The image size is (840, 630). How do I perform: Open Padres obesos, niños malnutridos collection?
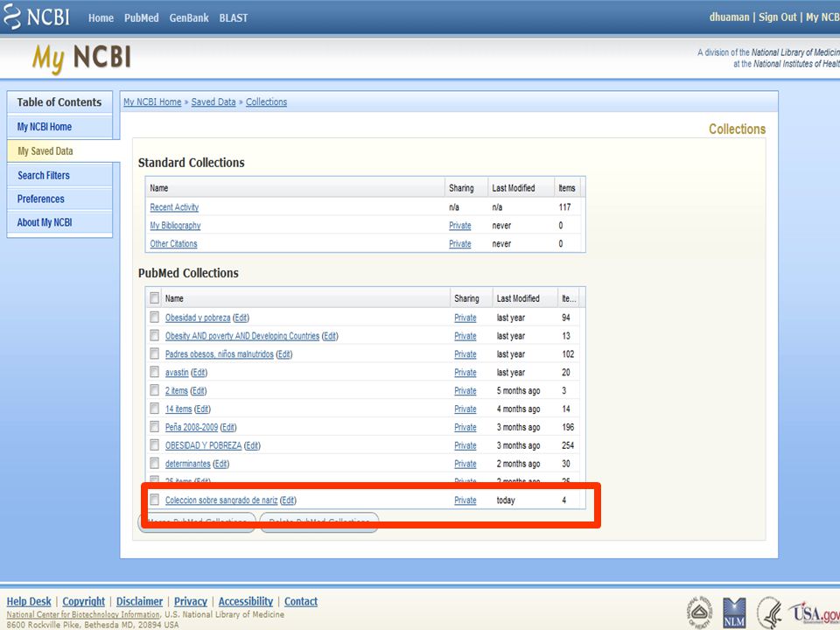pyautogui.click(x=219, y=354)
